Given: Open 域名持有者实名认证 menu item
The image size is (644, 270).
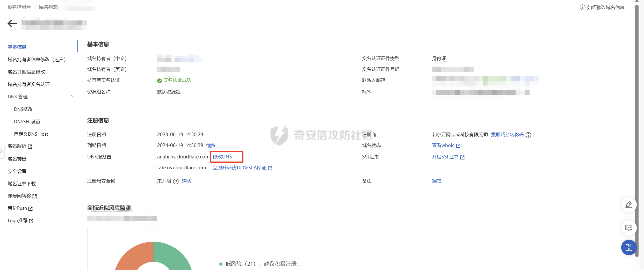Looking at the screenshot, I should [x=29, y=84].
